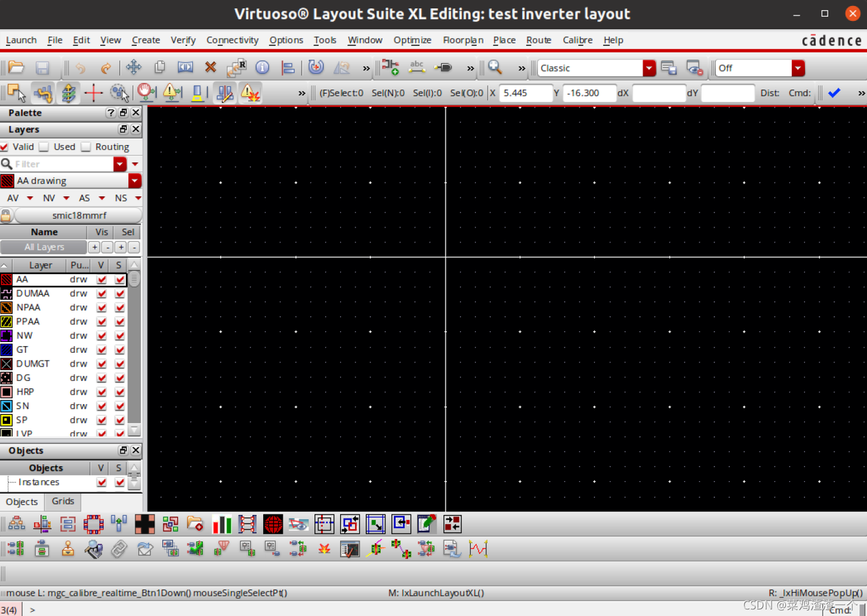
Task: Click the Save disk toolbar icon
Action: click(x=42, y=67)
